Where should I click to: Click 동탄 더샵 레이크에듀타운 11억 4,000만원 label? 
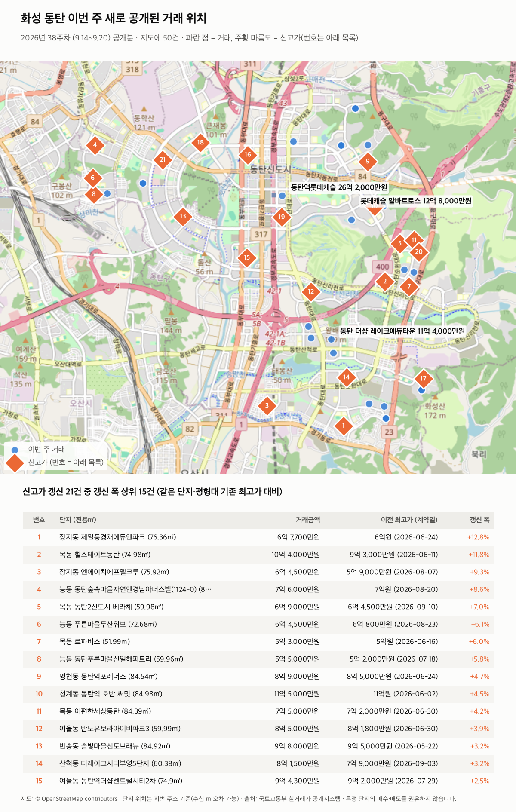pyautogui.click(x=402, y=331)
